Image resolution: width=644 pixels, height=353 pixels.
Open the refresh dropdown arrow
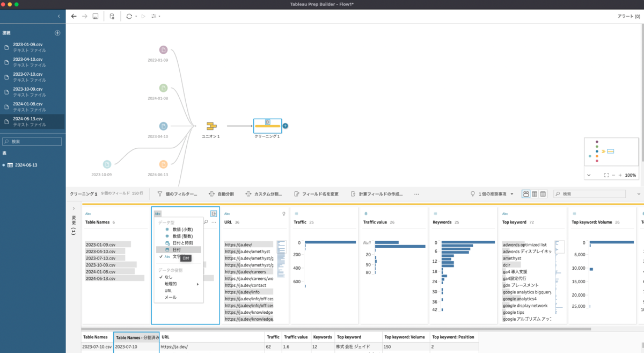[x=136, y=17]
